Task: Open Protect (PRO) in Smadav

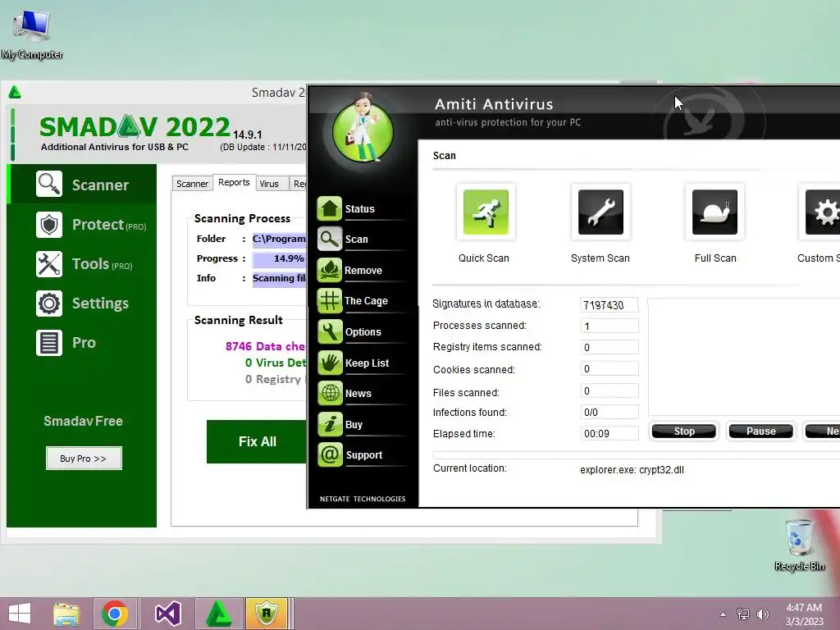Action: coord(82,225)
